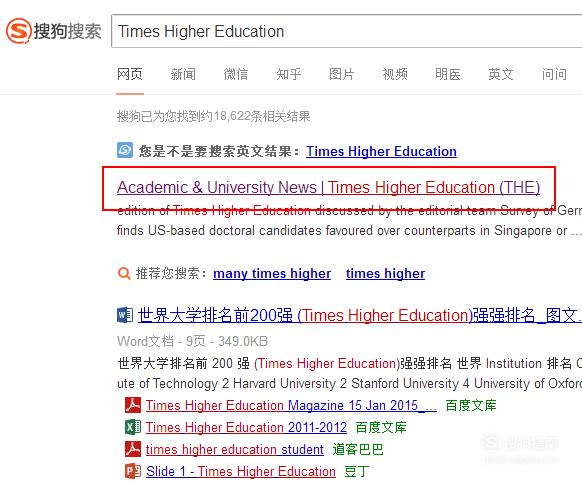
Task: Click Excel icon beside Times Higher Education 2011-2012
Action: (x=133, y=427)
